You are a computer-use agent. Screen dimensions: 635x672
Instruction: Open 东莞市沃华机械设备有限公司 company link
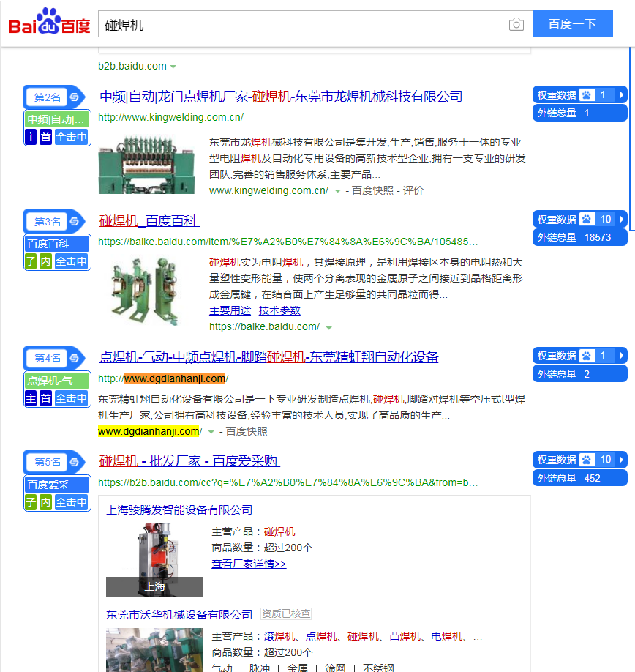(179, 615)
